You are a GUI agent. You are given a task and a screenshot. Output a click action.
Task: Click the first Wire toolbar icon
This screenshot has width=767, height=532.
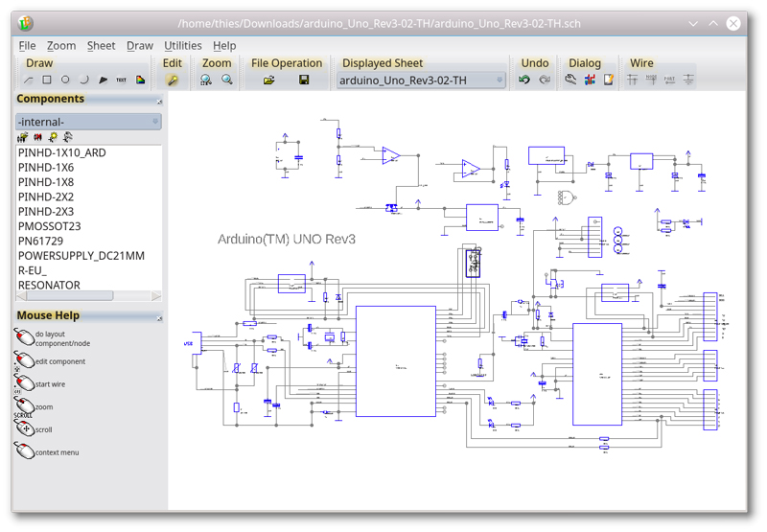tap(633, 80)
